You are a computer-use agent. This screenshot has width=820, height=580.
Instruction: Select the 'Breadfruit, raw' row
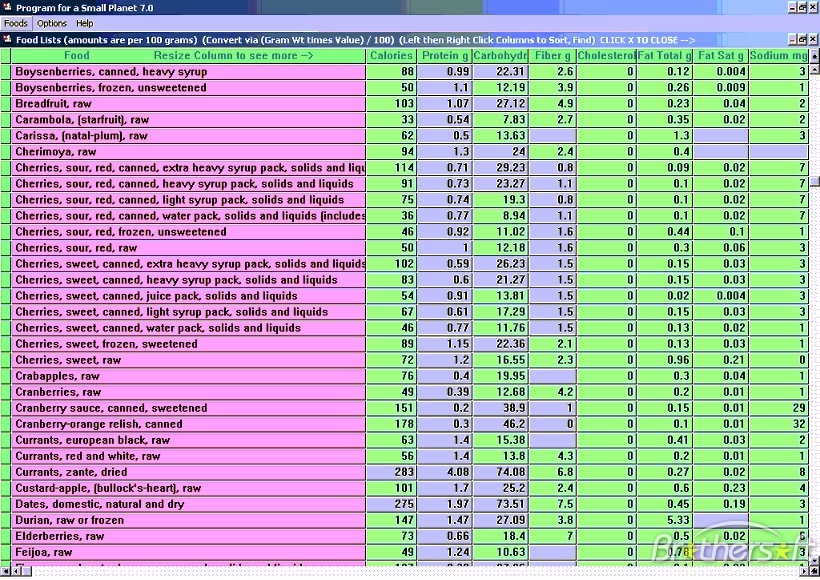tap(188, 104)
